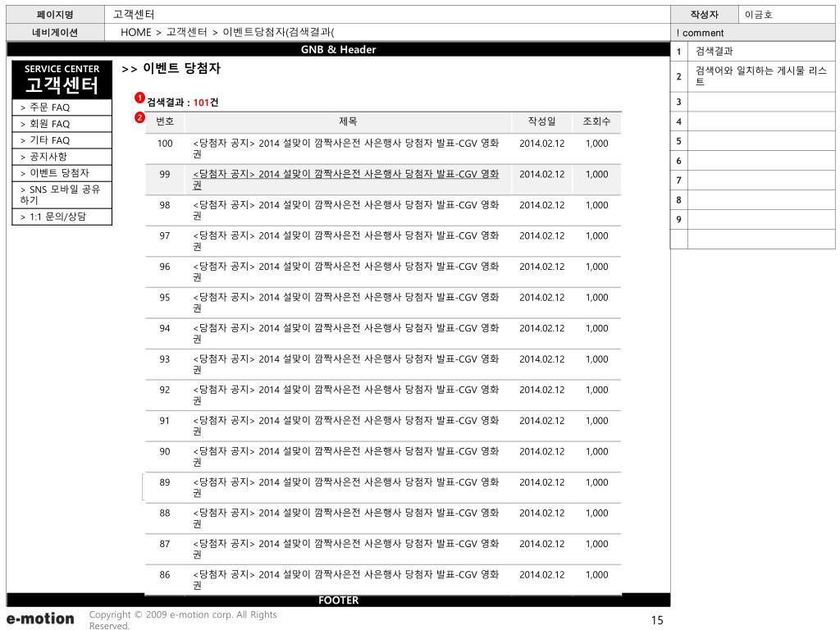Open the post title in row 94
The image size is (840, 630).
345,333
